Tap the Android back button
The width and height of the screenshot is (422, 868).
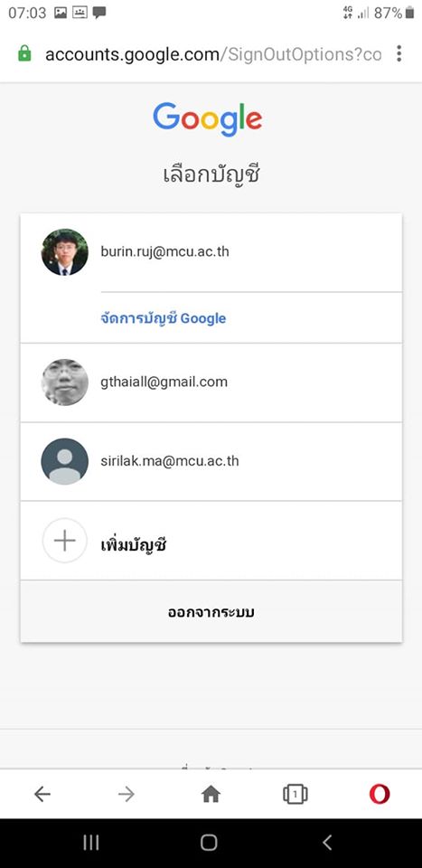click(327, 843)
